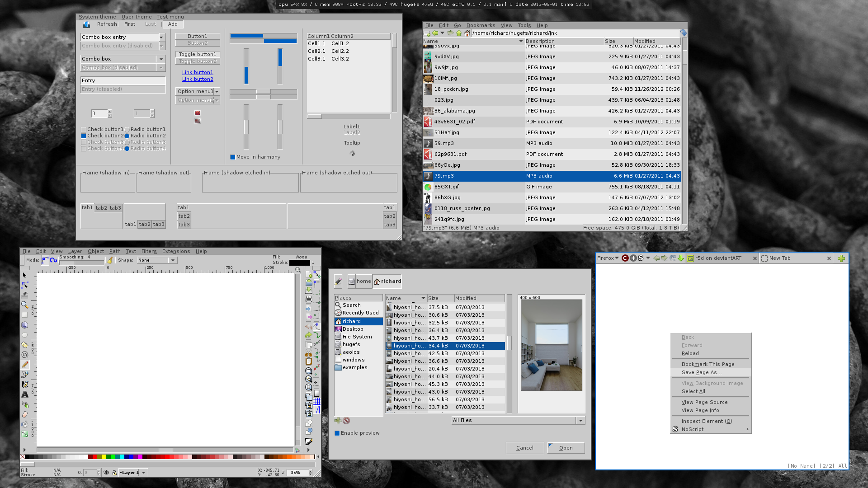
Task: Select the eraser tool in Inkscape
Action: pos(24,414)
